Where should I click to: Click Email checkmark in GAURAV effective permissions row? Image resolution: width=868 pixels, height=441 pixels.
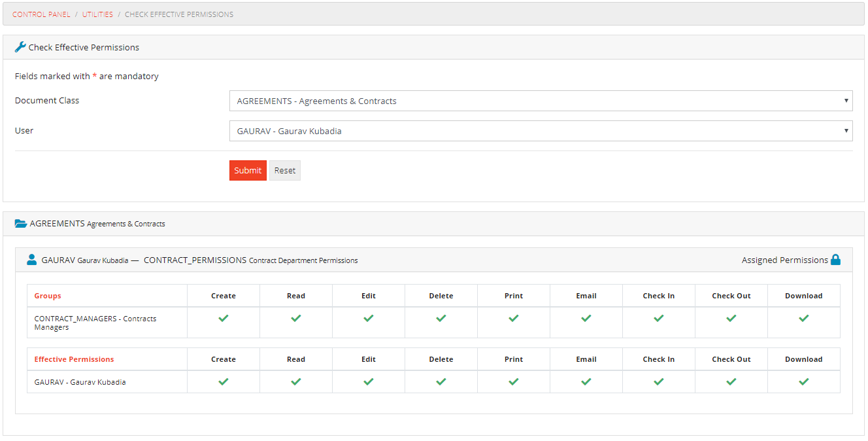pos(586,381)
